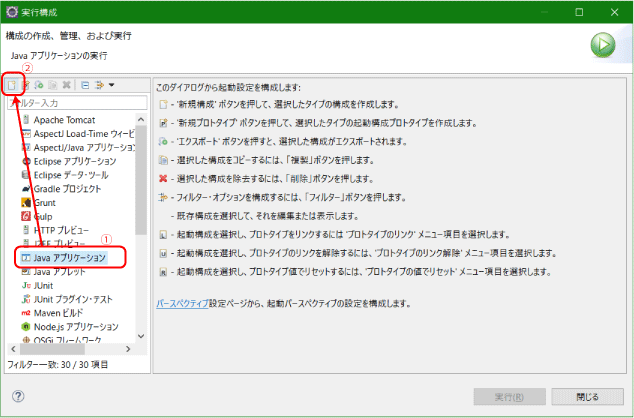634x418 pixels.
Task: Click the 'Java アプリケーションの実行' header text
Action: [x=59, y=56]
